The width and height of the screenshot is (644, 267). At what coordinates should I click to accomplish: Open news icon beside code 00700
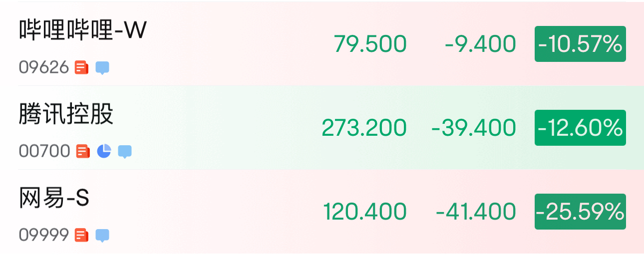83,151
